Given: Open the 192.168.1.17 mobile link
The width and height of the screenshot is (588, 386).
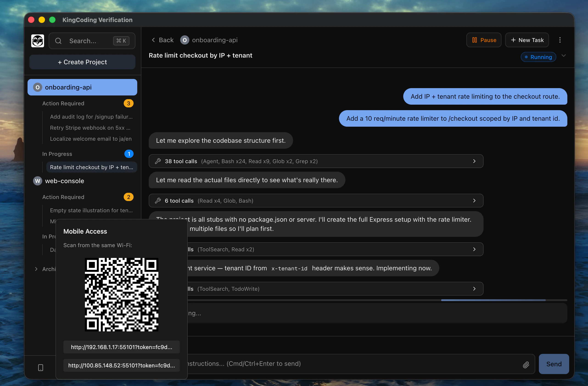Looking at the screenshot, I should [x=121, y=347].
